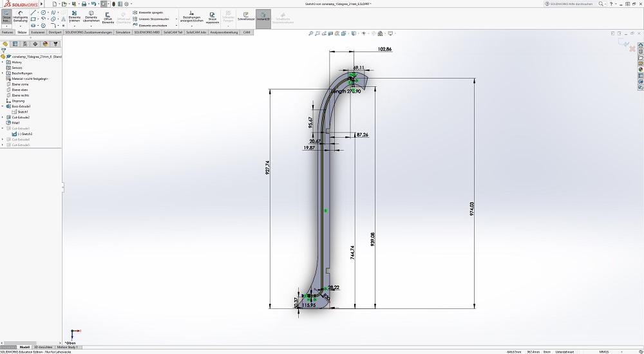Image resolution: width=644 pixels, height=354 pixels.
Task: Switch to 3D-Ansichten bottom tab
Action: click(43, 348)
